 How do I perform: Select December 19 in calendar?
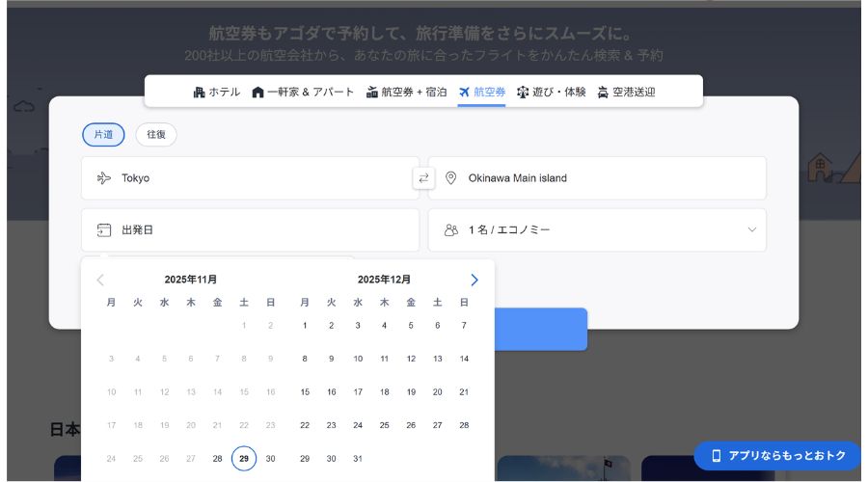tap(411, 392)
